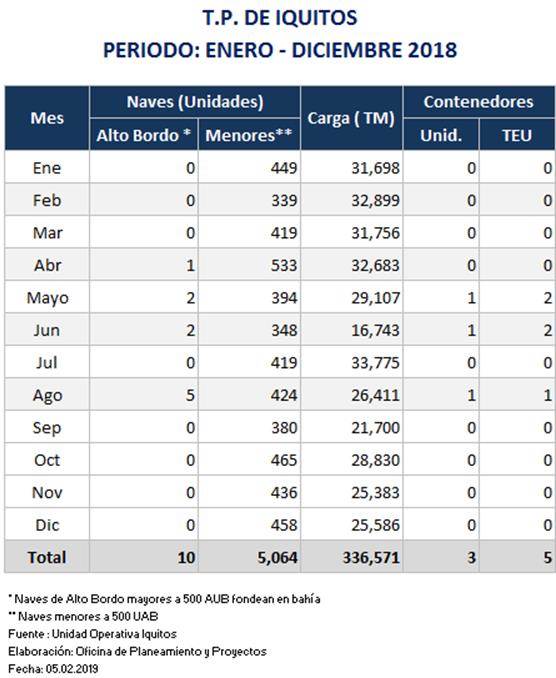The image size is (556, 678).
Task: Click the Mayo row label
Action: (x=47, y=298)
